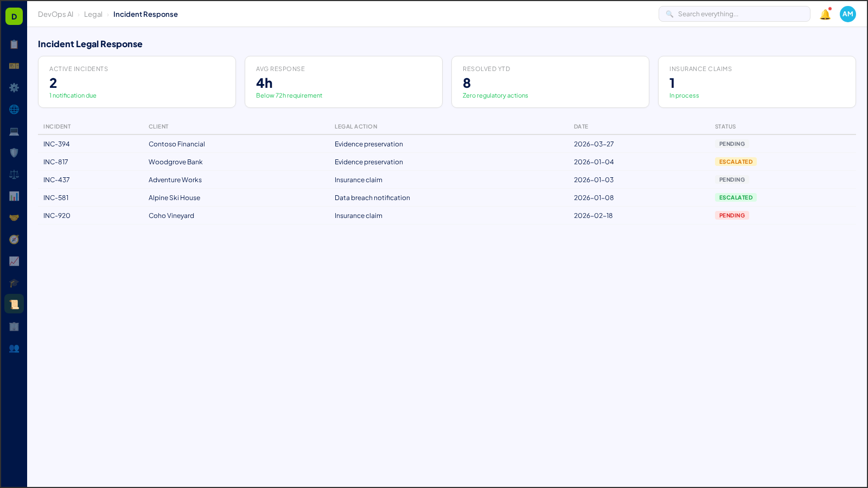This screenshot has height=488, width=868.
Task: Select the Legal breadcrumb item
Action: [93, 14]
